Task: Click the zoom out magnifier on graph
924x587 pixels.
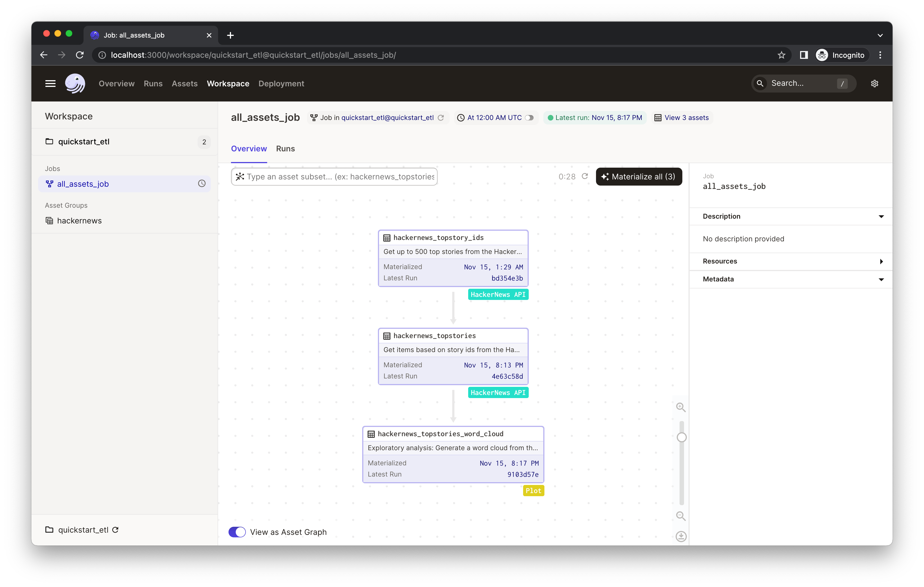Action: 681,516
